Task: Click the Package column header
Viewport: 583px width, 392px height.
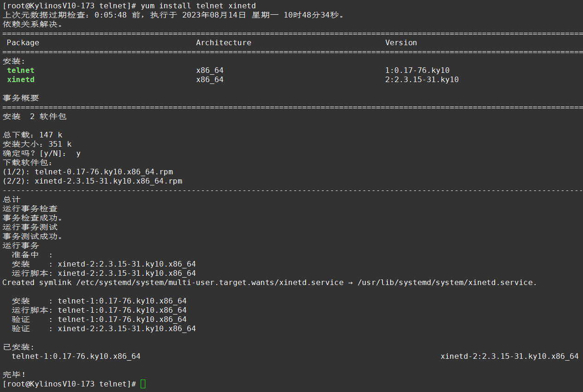Action: pyautogui.click(x=23, y=42)
